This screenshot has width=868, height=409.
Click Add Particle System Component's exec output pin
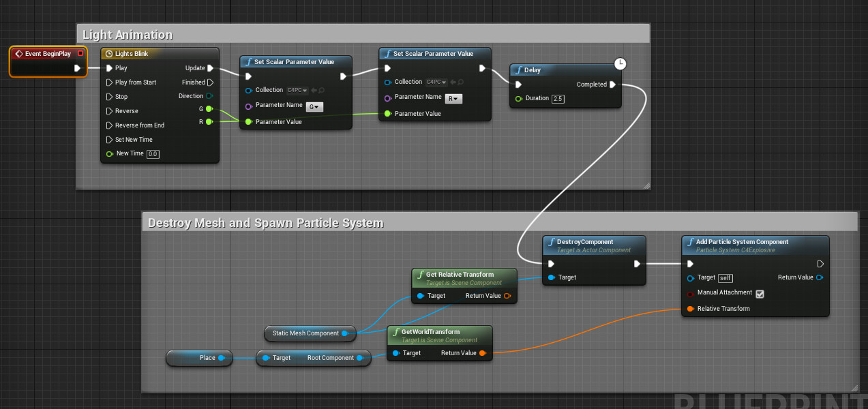pyautogui.click(x=820, y=264)
